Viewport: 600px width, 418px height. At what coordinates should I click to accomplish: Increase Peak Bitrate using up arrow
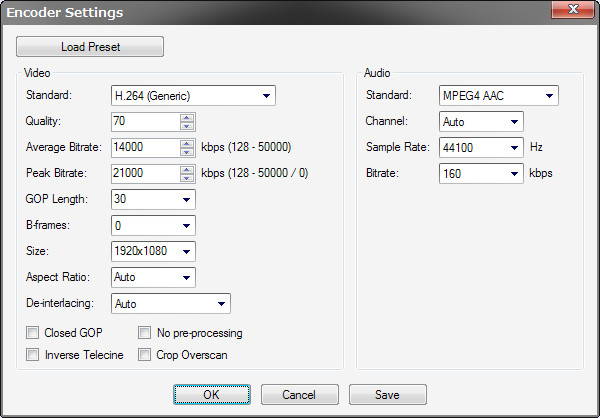[187, 170]
